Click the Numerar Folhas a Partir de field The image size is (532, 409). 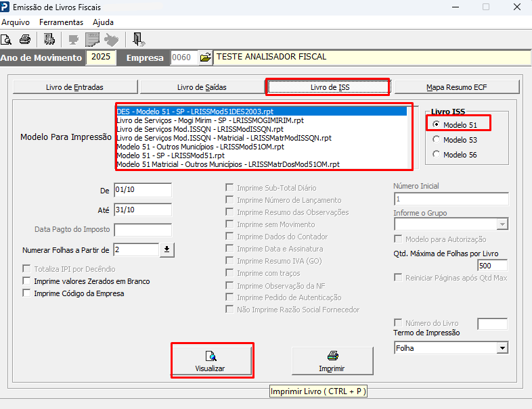(136, 249)
